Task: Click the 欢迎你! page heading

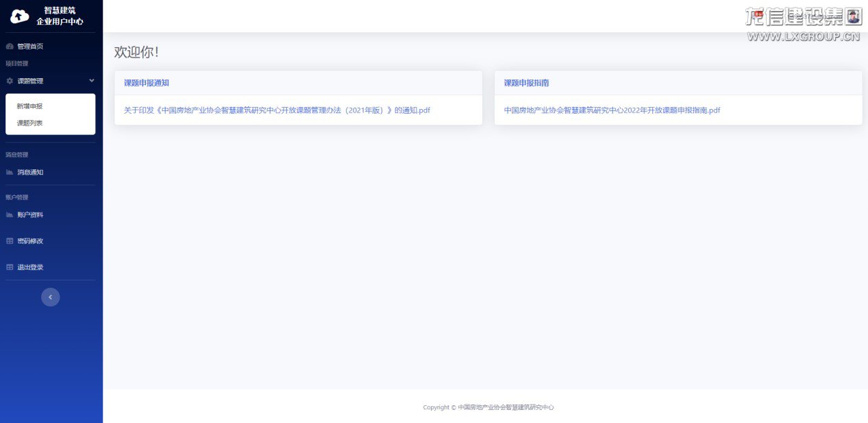Action: [136, 52]
